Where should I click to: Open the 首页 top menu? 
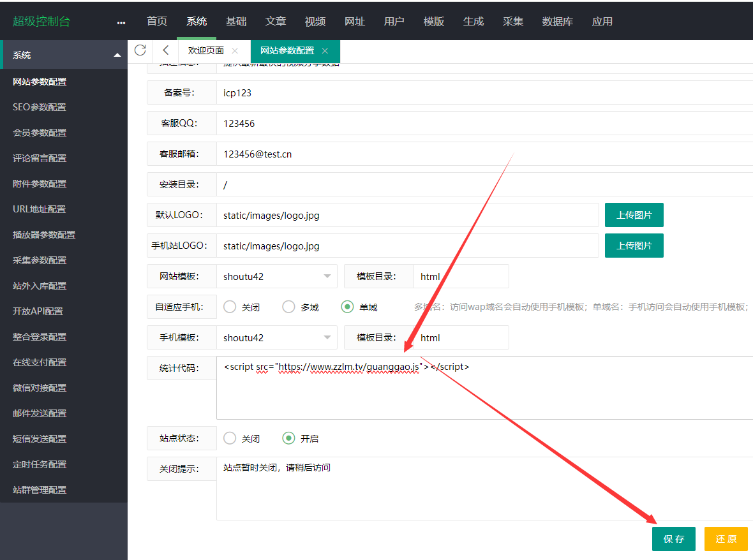(157, 22)
